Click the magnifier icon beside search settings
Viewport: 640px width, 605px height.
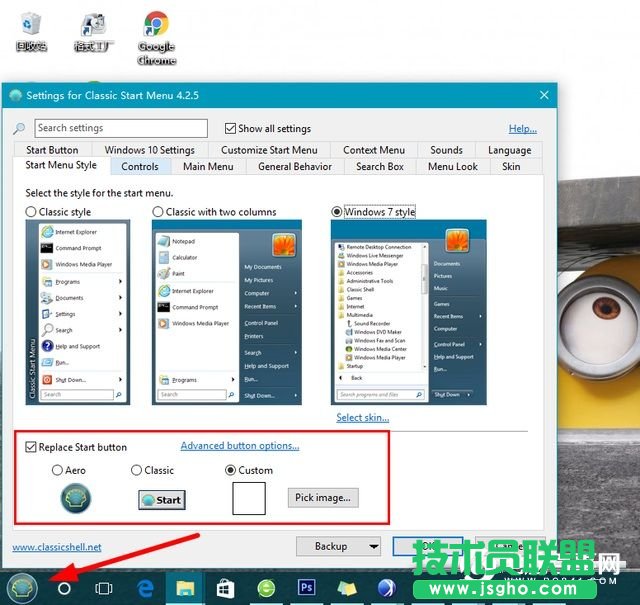pyautogui.click(x=19, y=129)
